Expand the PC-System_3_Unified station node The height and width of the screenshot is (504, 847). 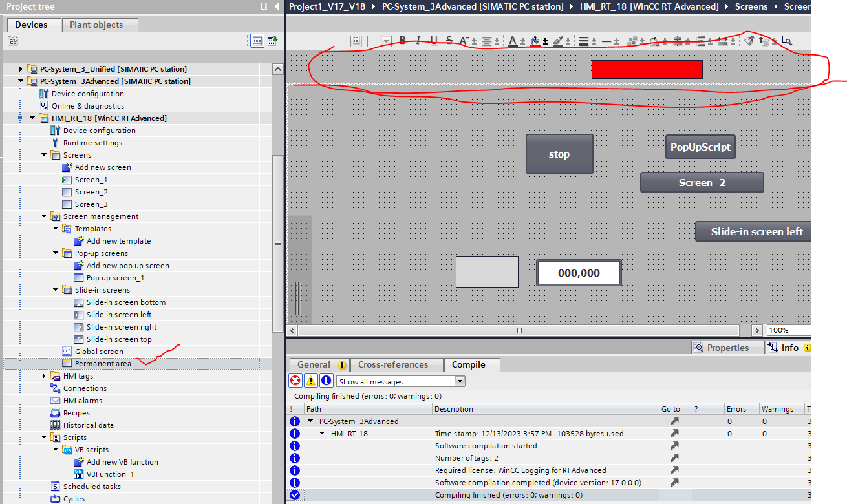[21, 69]
